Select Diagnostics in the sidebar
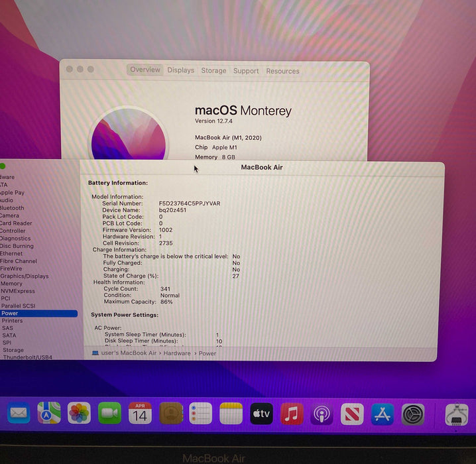476x464 pixels. click(15, 238)
